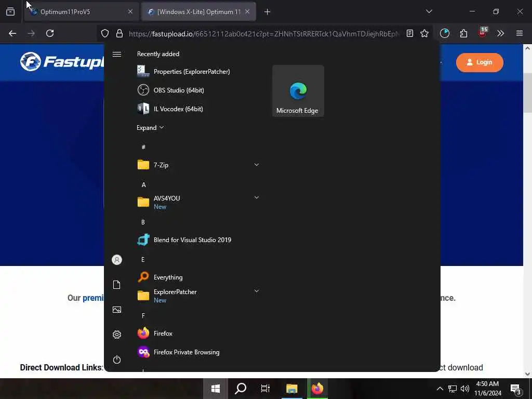The height and width of the screenshot is (399, 532).
Task: Open the uBlock extension icon with badge 15
Action: (483, 33)
